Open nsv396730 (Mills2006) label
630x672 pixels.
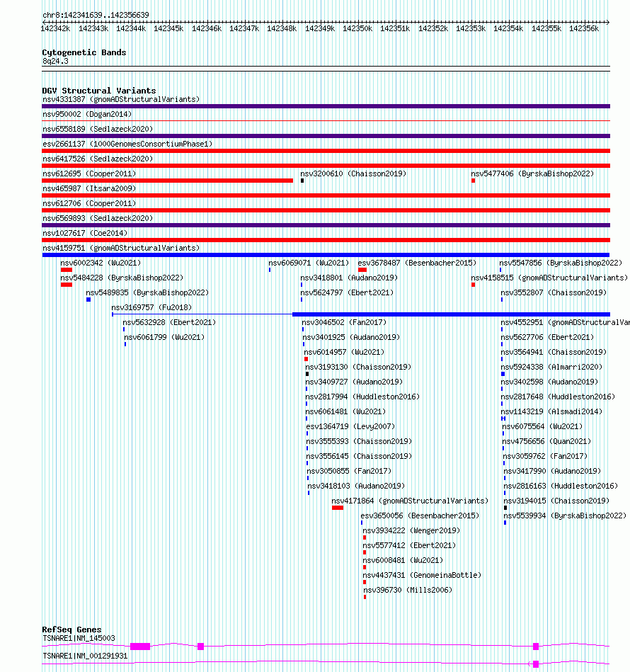408,590
